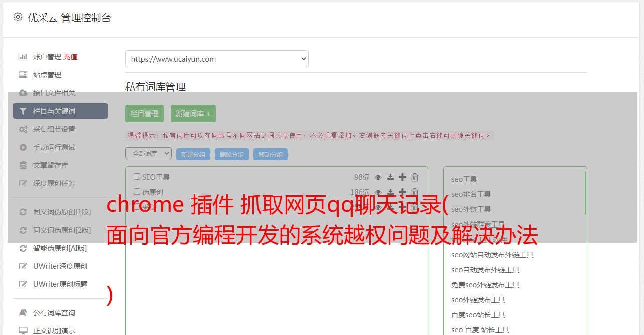Tick the SEO工具 checkbox
Viewport: 644px width, 335px height.
click(x=137, y=177)
